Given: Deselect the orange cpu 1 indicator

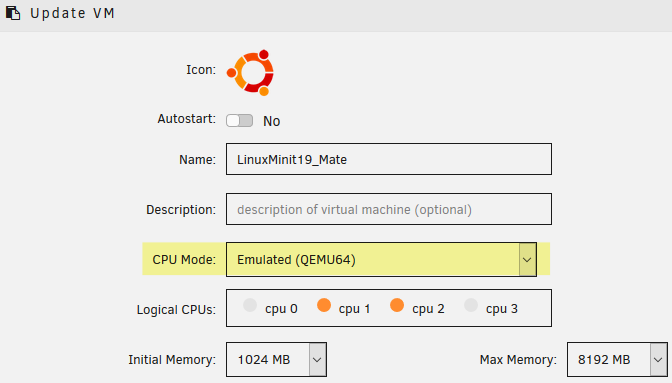Looking at the screenshot, I should click(x=324, y=305).
